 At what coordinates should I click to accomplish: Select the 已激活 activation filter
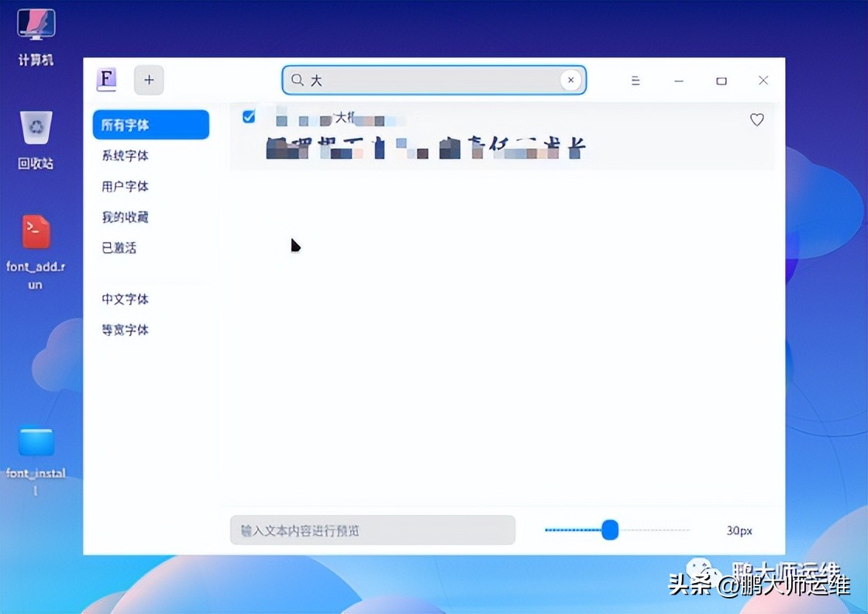pos(124,247)
